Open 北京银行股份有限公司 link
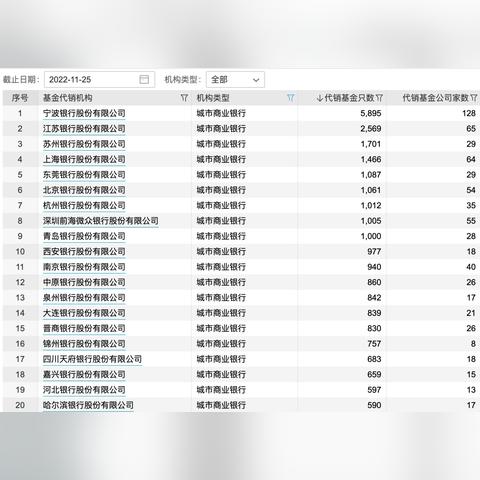 click(84, 190)
